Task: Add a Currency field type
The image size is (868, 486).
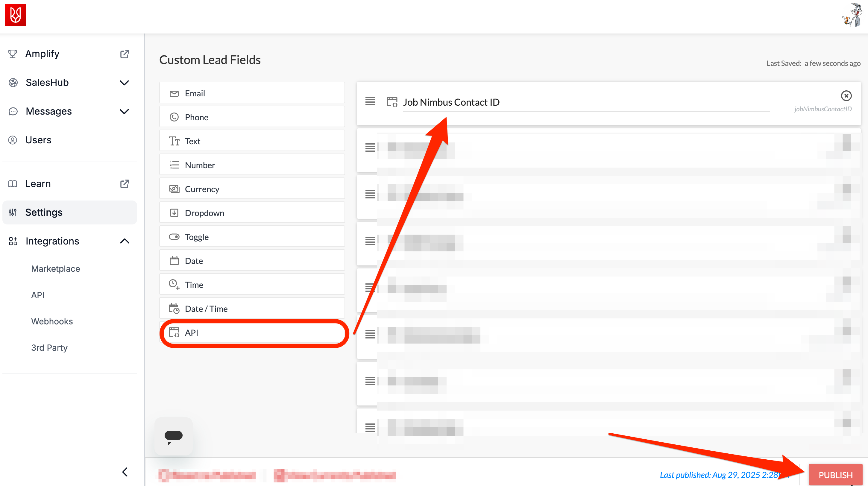Action: [x=252, y=189]
